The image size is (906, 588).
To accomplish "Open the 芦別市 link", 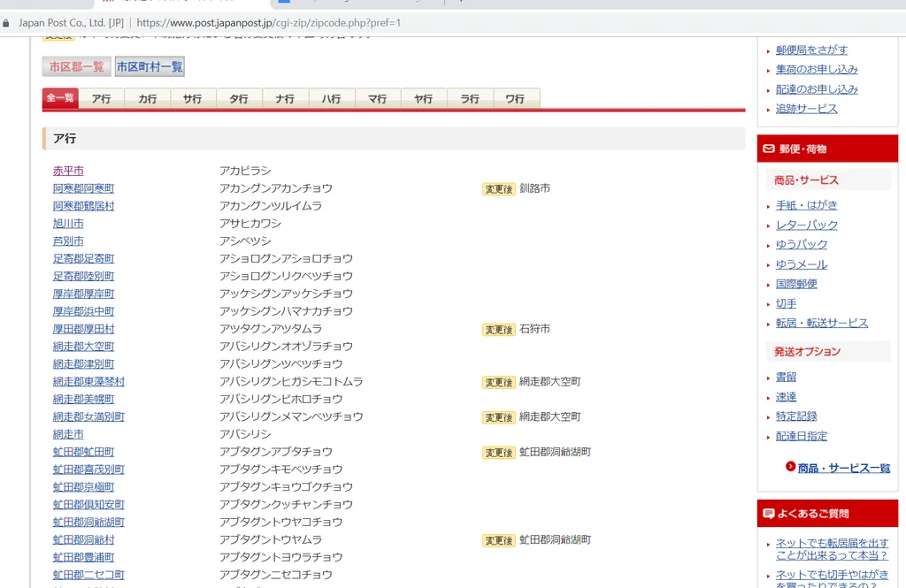I will click(68, 241).
